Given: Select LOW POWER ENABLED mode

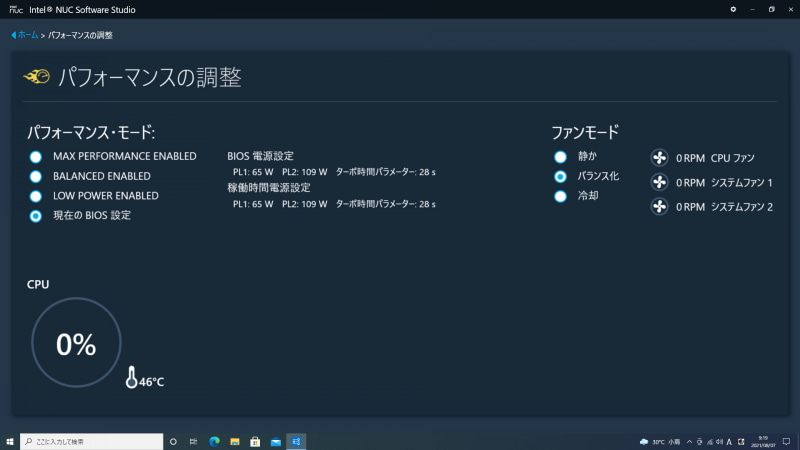Looking at the screenshot, I should click(36, 196).
